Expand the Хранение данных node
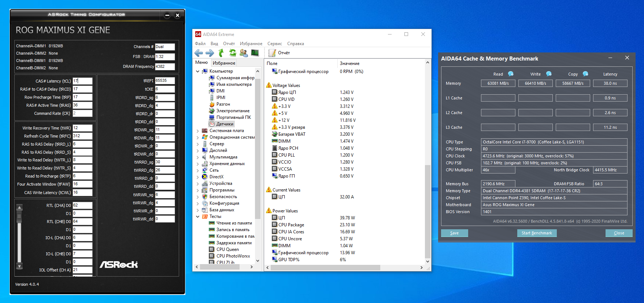The image size is (644, 303). pyautogui.click(x=198, y=164)
